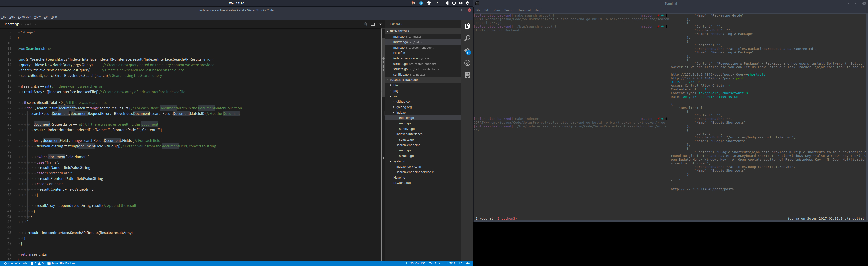Screen dimensions: 868x266
Task: Click the editor vertical scrollbar thumb
Action: point(383,67)
